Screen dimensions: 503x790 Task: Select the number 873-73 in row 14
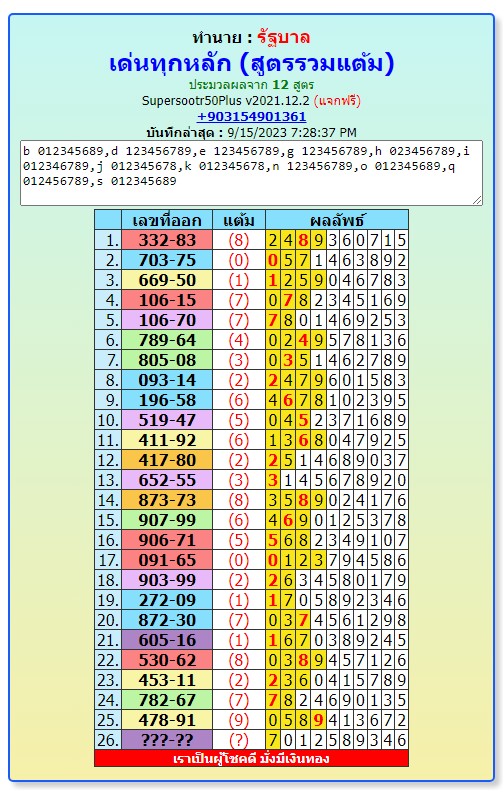coord(167,500)
